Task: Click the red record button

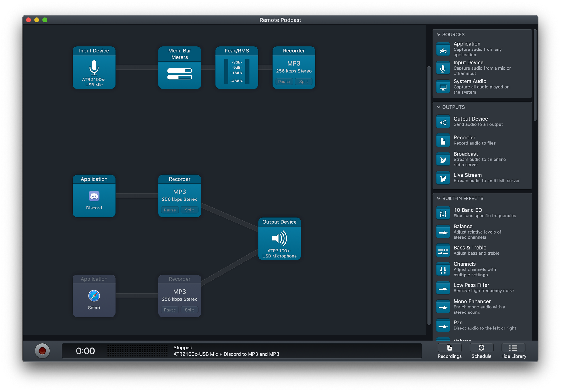Action: 42,351
